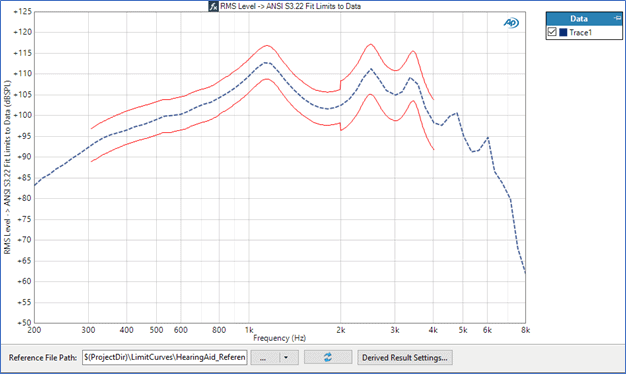Uncheck the Trace1 visibility checkbox

[552, 32]
